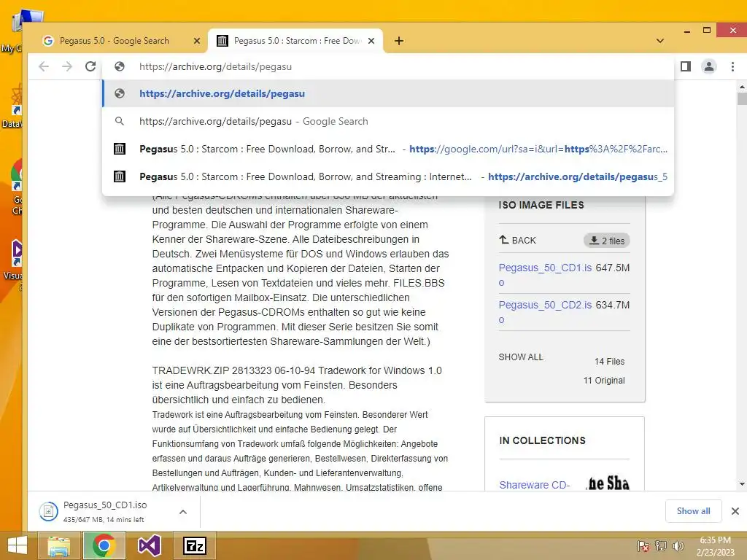Viewport: 747px width, 560px height.
Task: Close the Google Search tab
Action: click(x=197, y=41)
